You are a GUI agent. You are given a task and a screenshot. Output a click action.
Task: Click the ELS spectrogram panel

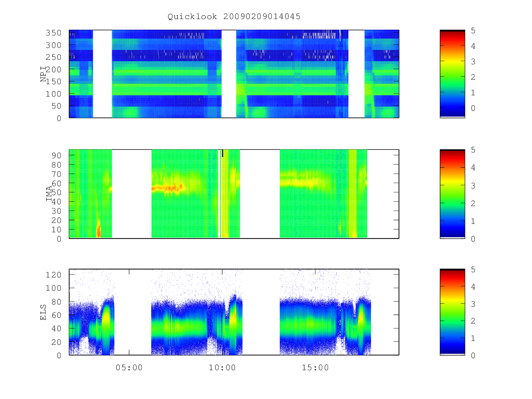click(x=234, y=312)
